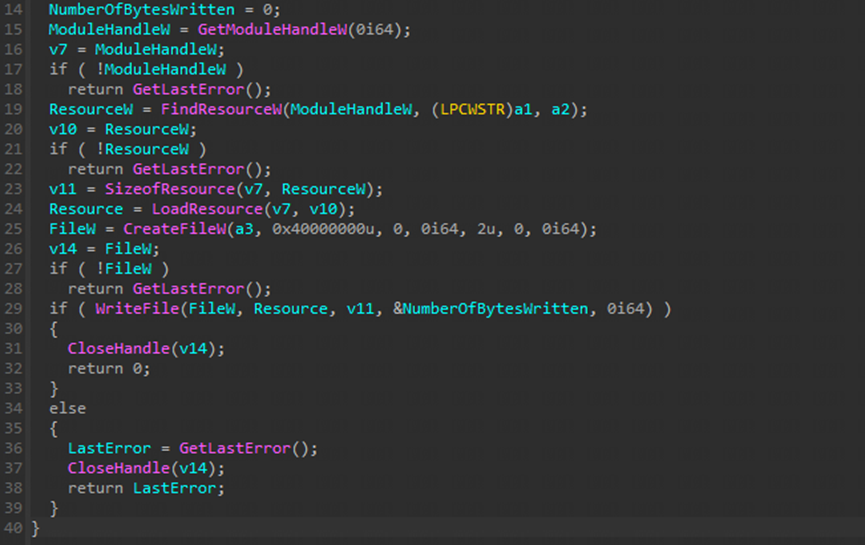Click ModuleHandleW argument in FindResourceW call
The width and height of the screenshot is (865, 545).
point(351,109)
